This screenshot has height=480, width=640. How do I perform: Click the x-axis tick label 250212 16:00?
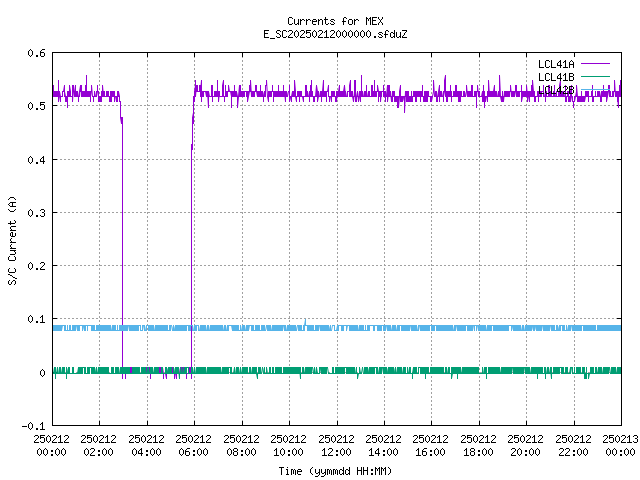[x=430, y=445]
